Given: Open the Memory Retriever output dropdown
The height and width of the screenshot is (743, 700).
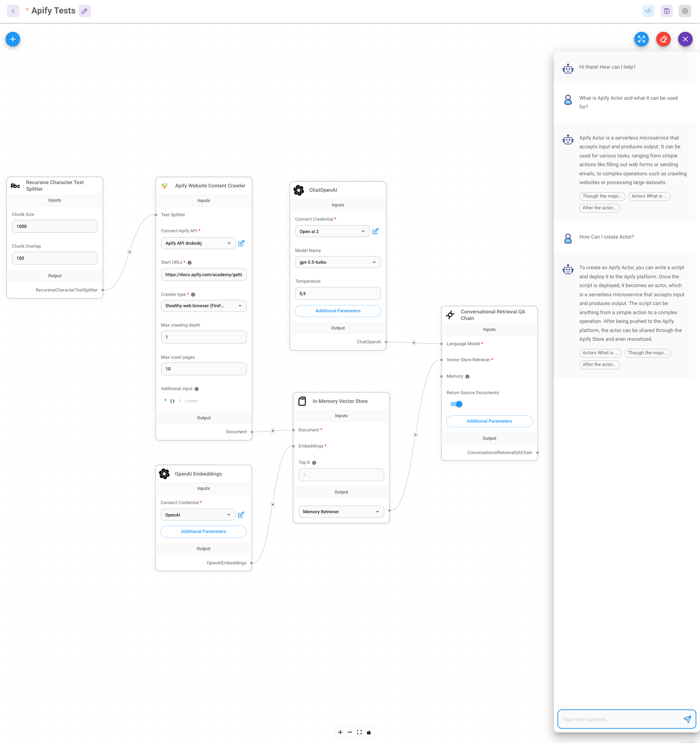Looking at the screenshot, I should 341,511.
